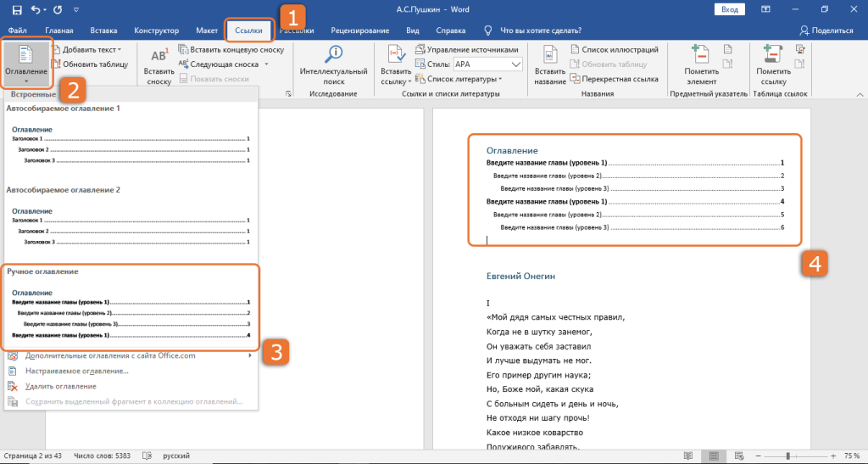
Task: Click the Вход sign-in button
Action: [x=730, y=9]
